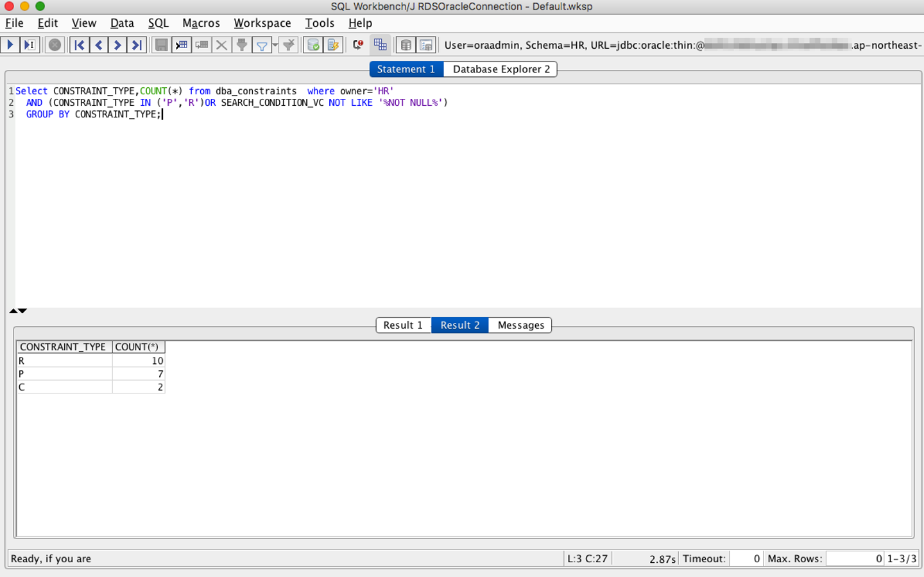Select the cell containing C

[x=64, y=387]
